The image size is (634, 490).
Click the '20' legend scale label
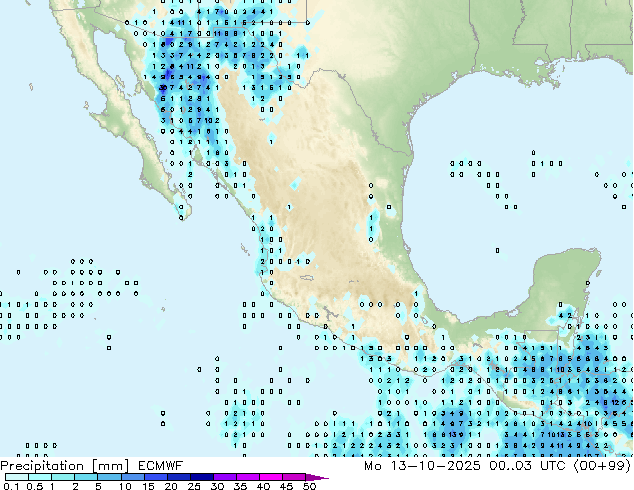coord(171,486)
